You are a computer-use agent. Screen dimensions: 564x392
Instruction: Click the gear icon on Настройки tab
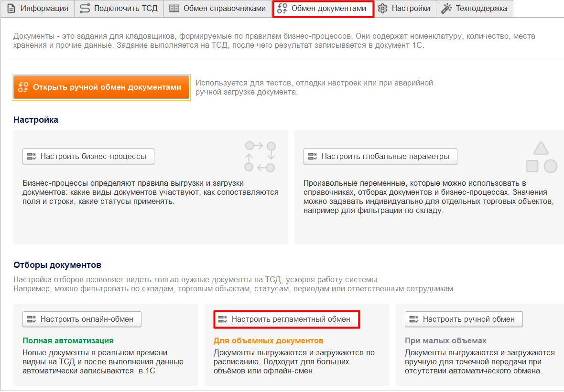tap(383, 9)
